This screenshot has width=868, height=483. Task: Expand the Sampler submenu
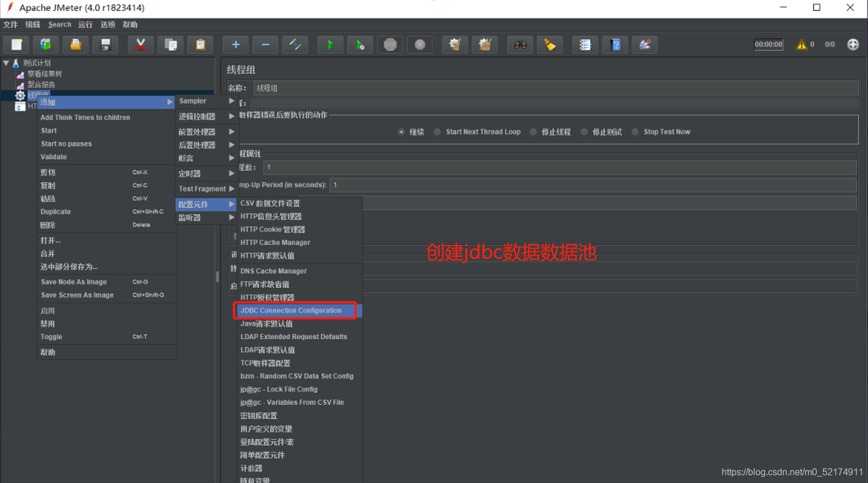[x=206, y=101]
